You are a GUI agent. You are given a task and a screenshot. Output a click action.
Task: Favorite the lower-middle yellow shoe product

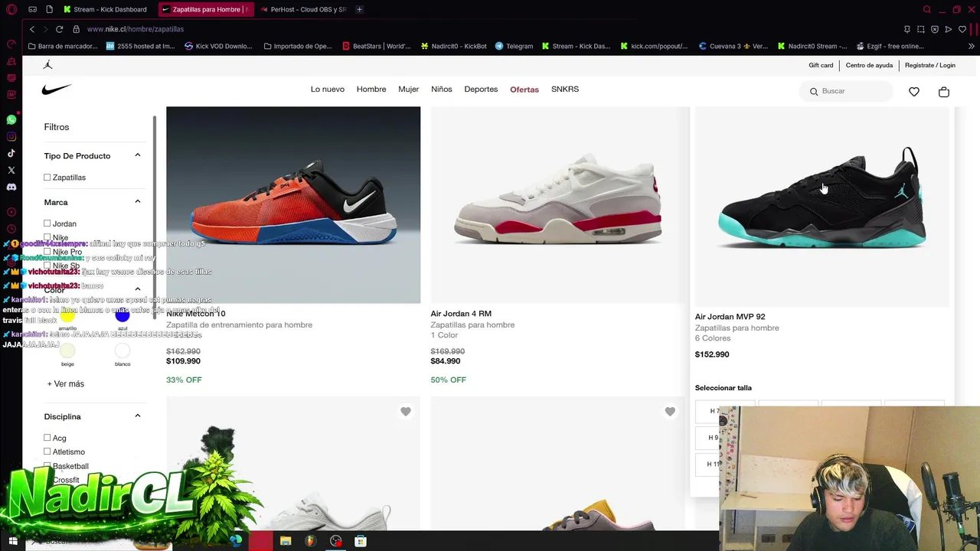(x=670, y=412)
